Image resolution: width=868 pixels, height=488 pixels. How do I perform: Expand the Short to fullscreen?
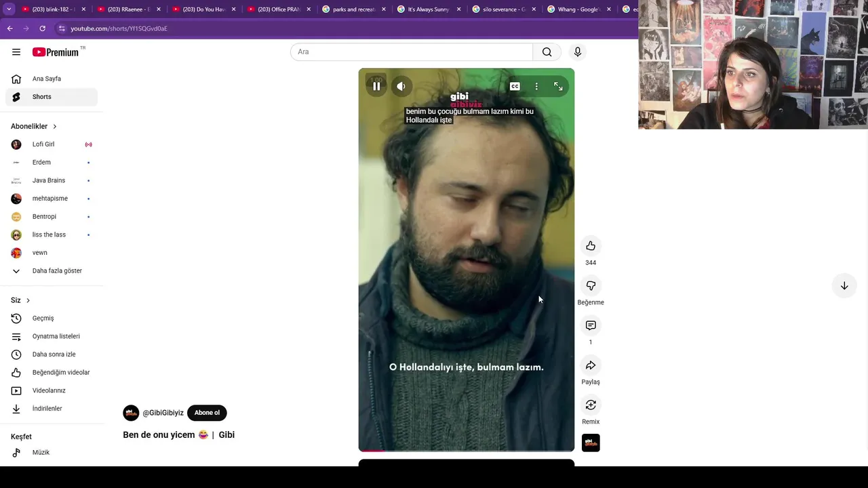pyautogui.click(x=558, y=86)
